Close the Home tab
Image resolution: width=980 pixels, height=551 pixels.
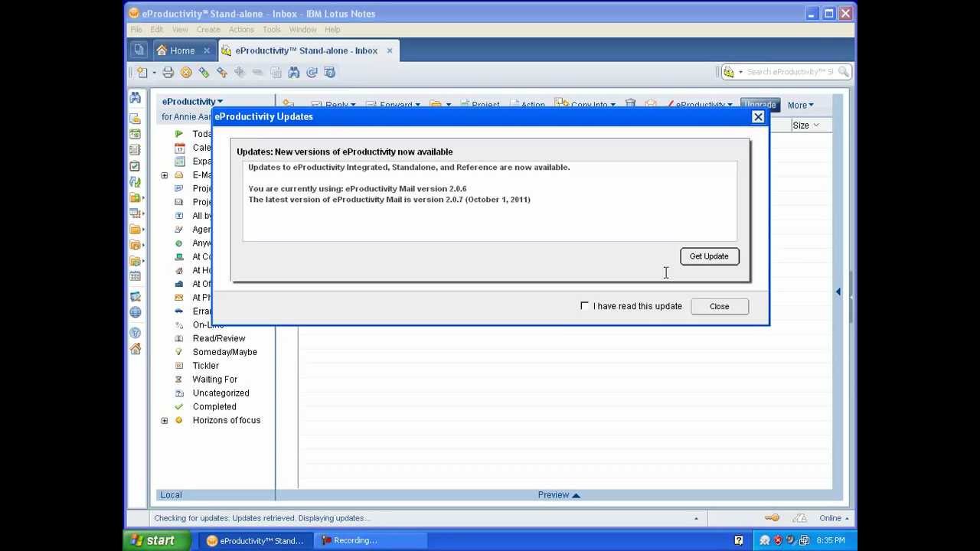(207, 51)
